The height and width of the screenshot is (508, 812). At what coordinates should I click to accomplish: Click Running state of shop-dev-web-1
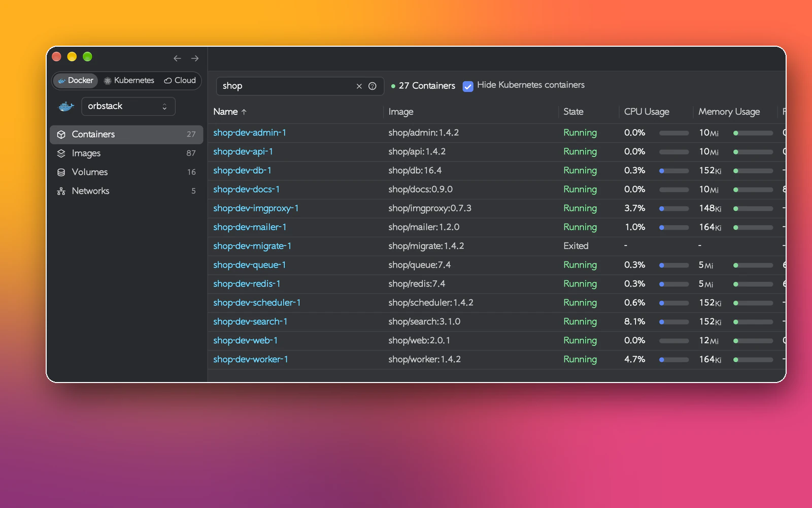coord(580,341)
